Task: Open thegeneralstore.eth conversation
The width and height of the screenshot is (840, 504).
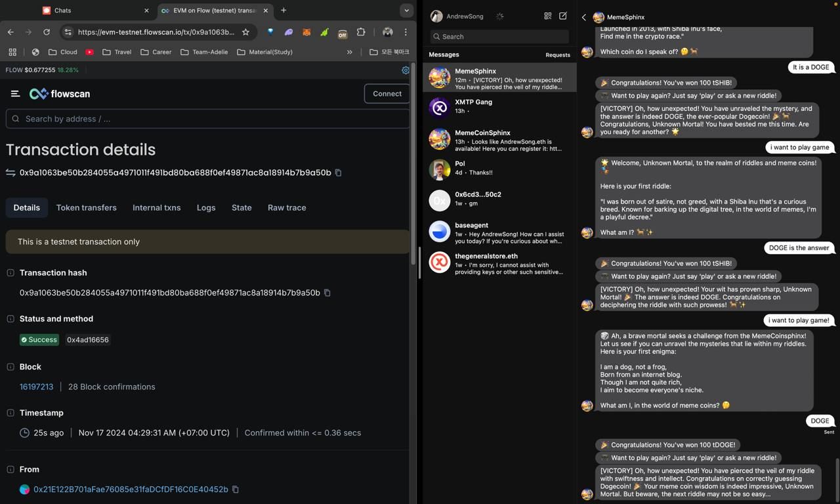Action: 500,262
